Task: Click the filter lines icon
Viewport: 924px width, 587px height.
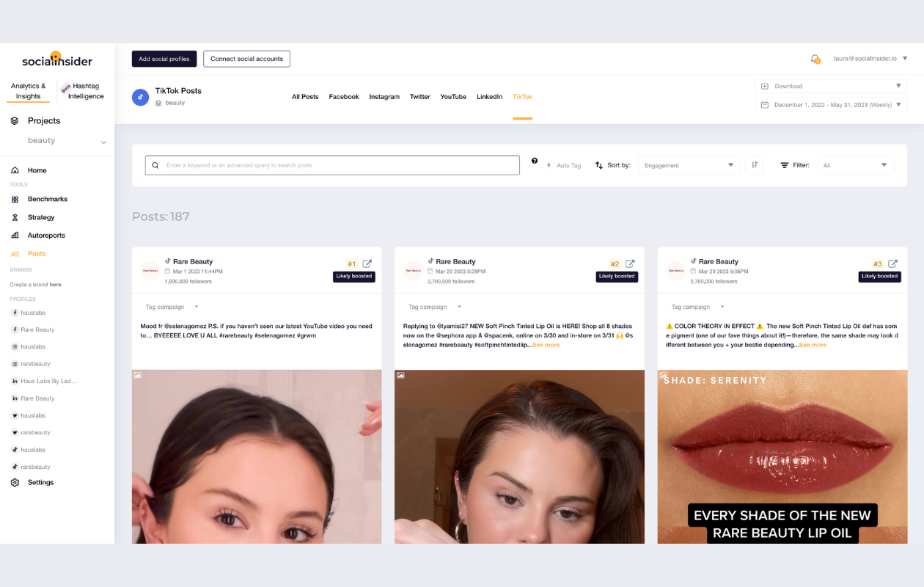Action: 784,165
